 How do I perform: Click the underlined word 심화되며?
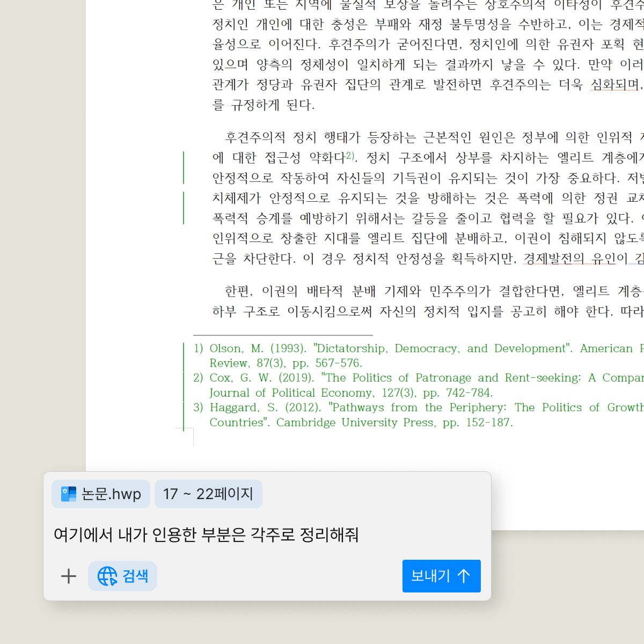click(616, 84)
